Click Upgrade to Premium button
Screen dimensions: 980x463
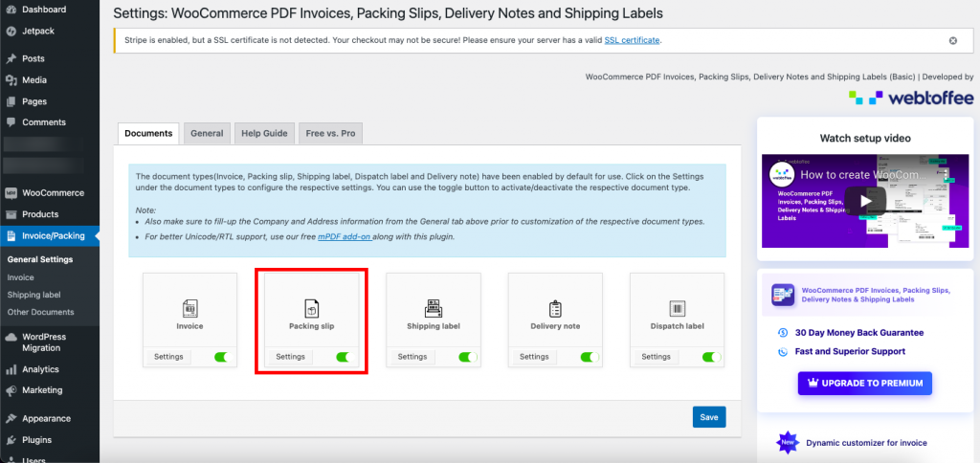point(865,384)
